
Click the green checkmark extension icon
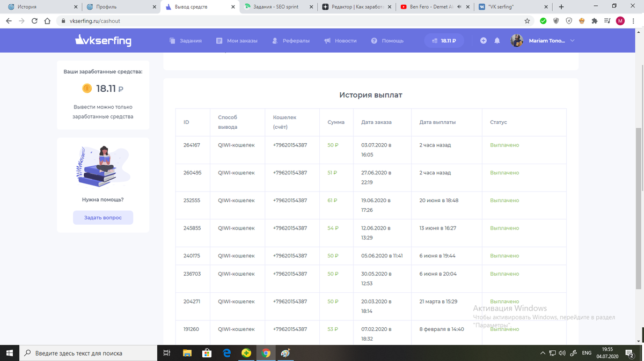[x=543, y=21]
